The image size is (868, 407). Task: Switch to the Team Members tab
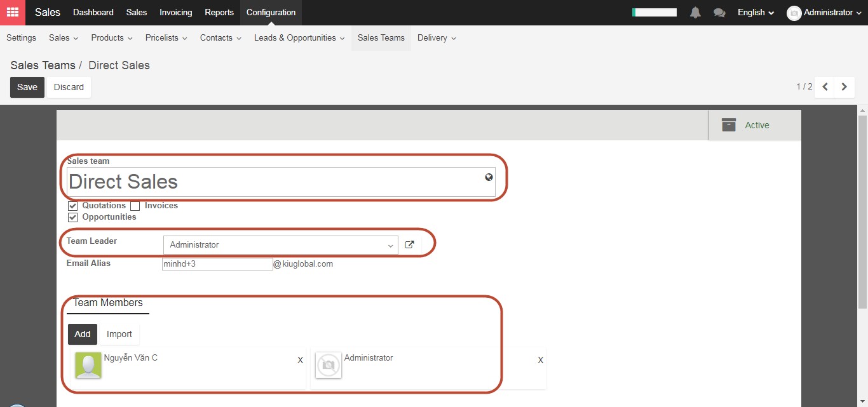point(108,303)
